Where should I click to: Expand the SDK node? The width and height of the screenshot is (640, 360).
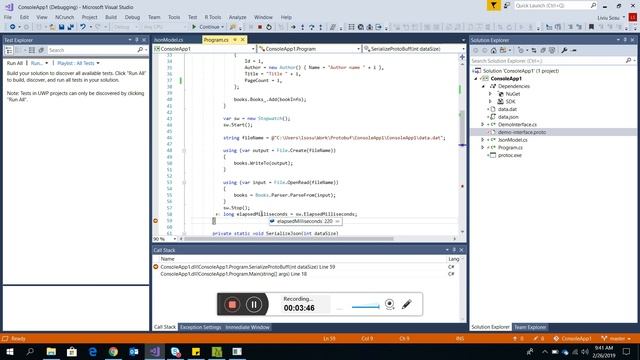pos(491,102)
